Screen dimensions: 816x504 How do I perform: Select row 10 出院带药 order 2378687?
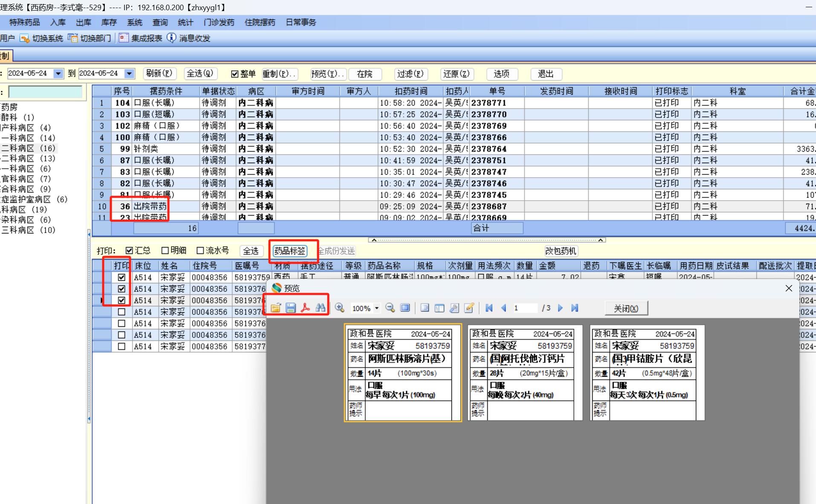[x=454, y=206]
